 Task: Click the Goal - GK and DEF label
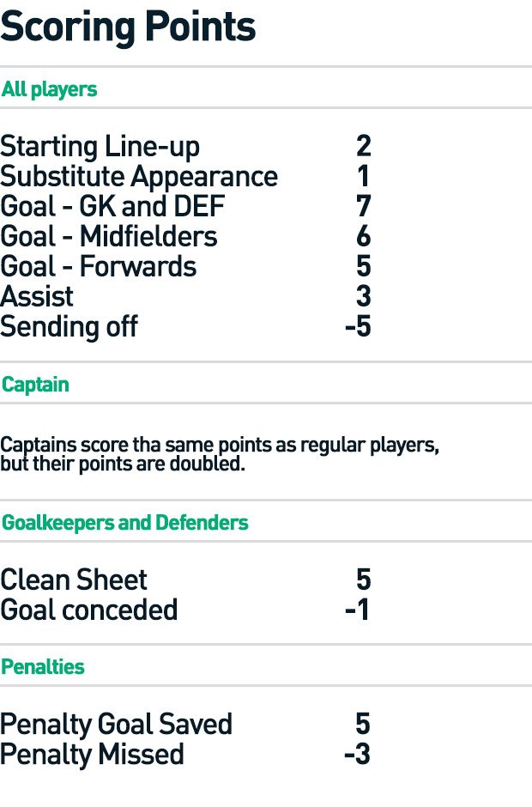[112, 207]
